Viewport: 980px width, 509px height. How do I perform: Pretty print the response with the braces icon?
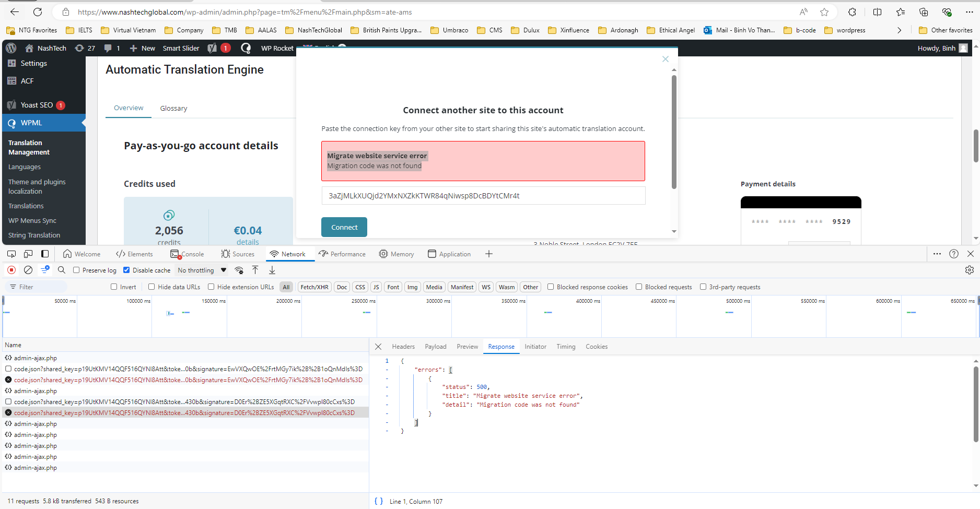(x=379, y=501)
